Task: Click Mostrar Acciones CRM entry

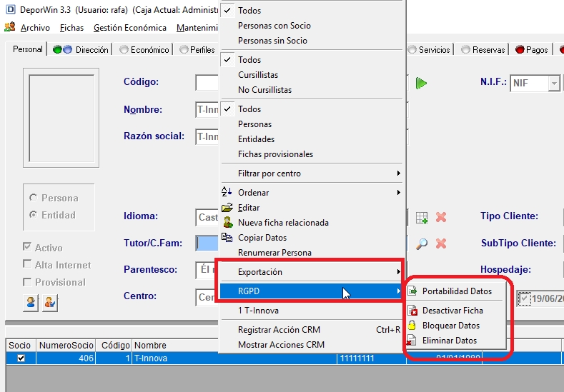Action: coord(312,345)
